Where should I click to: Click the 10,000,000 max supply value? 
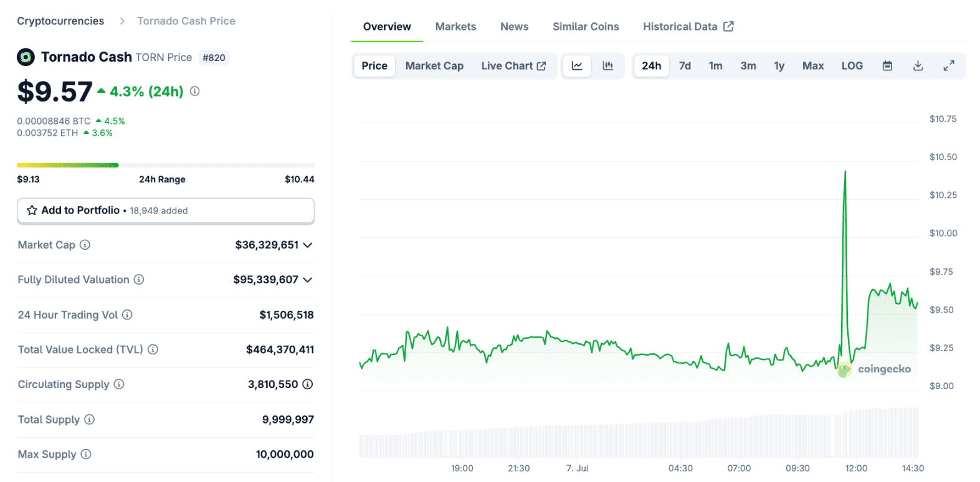click(x=285, y=454)
